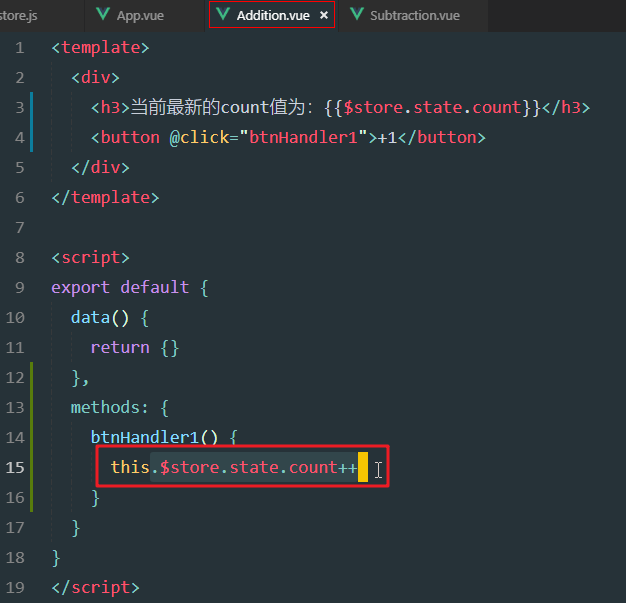The width and height of the screenshot is (626, 603).
Task: Click the Vue icon on App.vue tab
Action: coord(103,15)
